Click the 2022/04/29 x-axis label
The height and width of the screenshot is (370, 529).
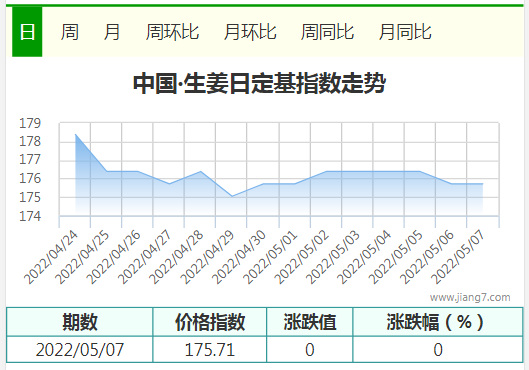tap(207, 257)
